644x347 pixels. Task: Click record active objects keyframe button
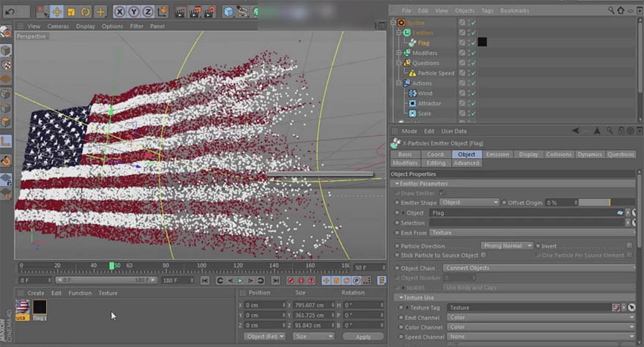[291, 280]
